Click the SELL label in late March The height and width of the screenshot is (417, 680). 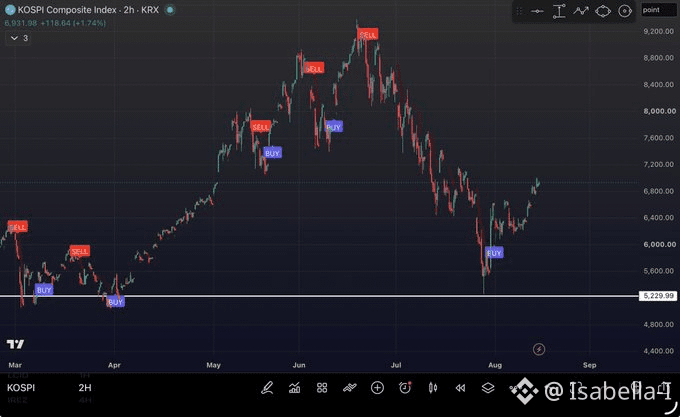tap(79, 251)
